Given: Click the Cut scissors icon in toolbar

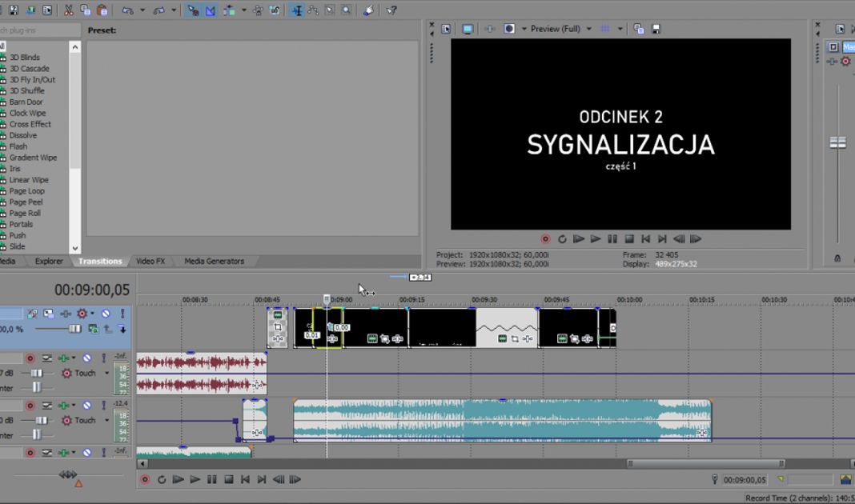Looking at the screenshot, I should point(68,10).
